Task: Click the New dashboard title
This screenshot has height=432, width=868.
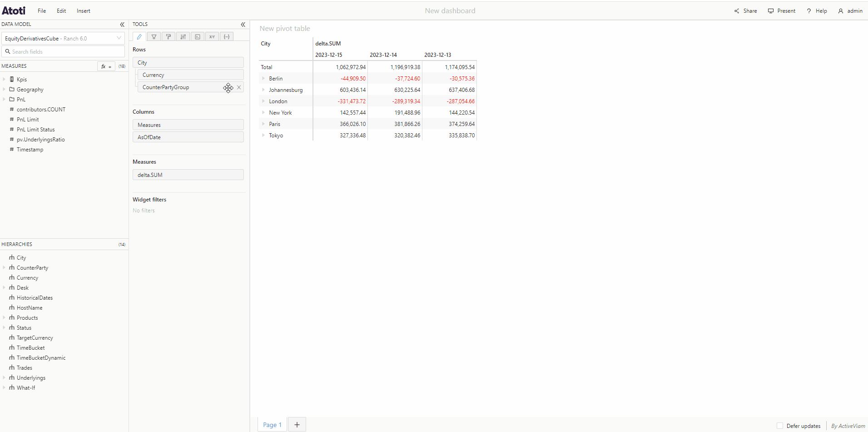Action: (x=450, y=11)
